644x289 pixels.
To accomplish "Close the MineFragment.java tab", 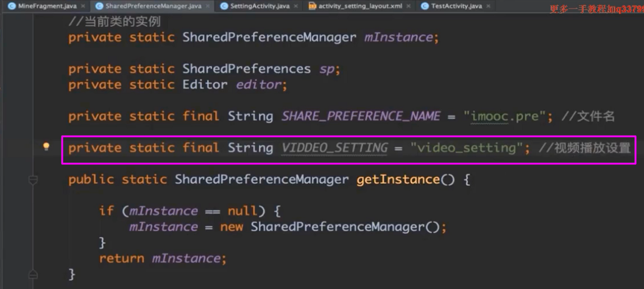I will 83,7.
